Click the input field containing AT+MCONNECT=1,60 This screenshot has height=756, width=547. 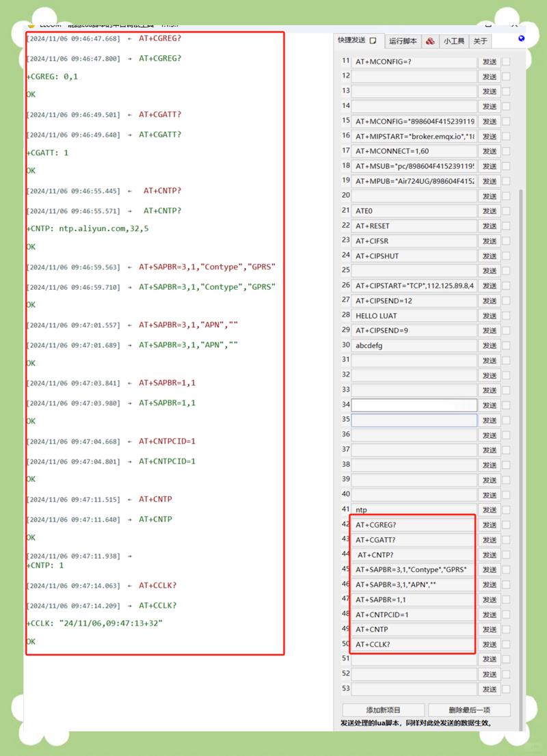[414, 151]
